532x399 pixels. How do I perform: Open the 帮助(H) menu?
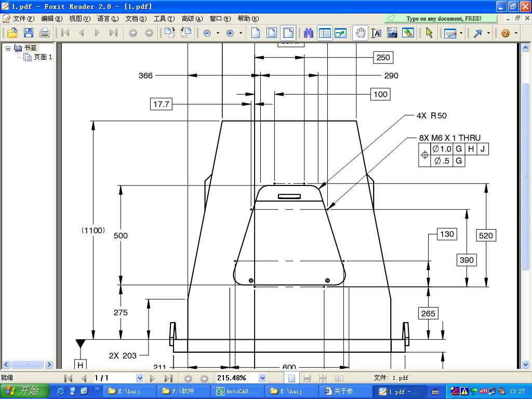pos(248,19)
